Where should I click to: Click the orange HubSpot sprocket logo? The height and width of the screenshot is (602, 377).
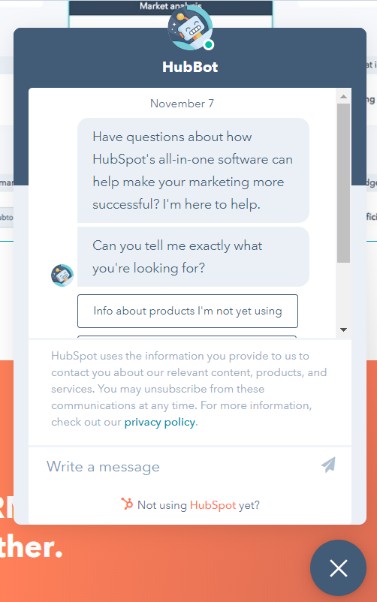coord(127,503)
